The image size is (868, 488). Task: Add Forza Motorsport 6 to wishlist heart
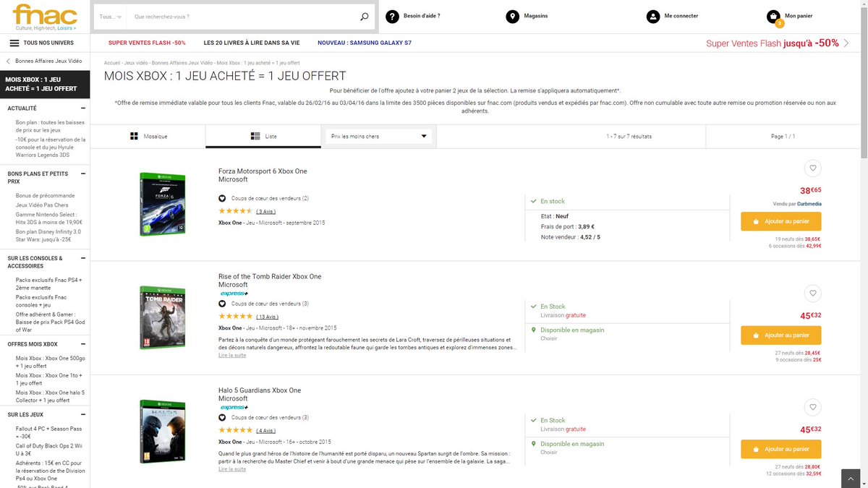click(813, 168)
